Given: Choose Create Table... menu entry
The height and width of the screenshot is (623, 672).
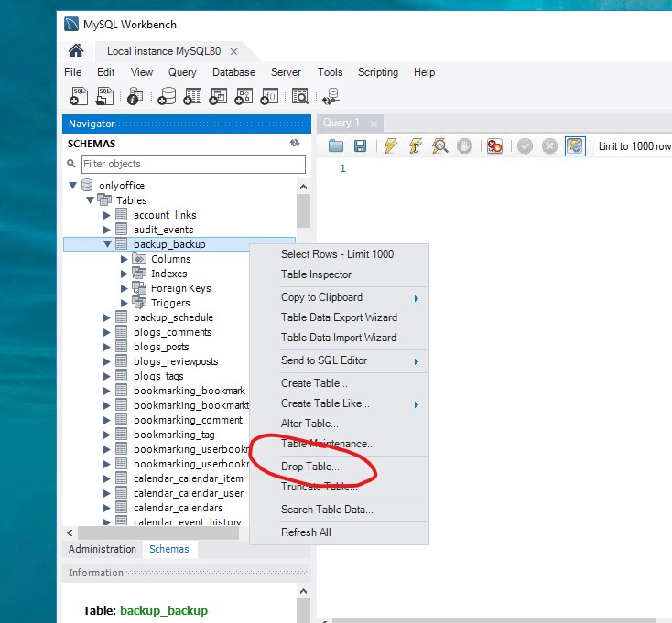Looking at the screenshot, I should [339, 382].
